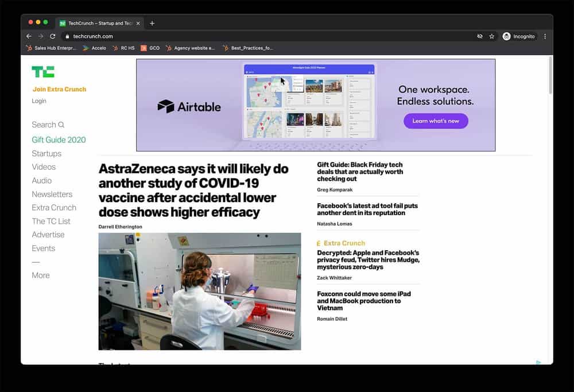Open the Best_Practices_fo bookmark
The width and height of the screenshot is (574, 392).
(248, 48)
